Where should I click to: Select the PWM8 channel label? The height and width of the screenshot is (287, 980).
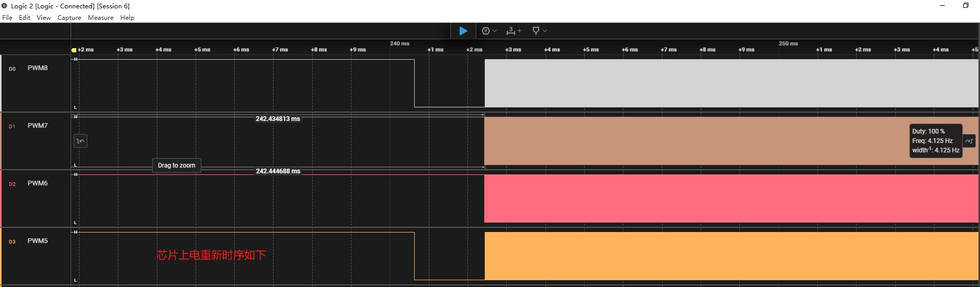(x=38, y=68)
